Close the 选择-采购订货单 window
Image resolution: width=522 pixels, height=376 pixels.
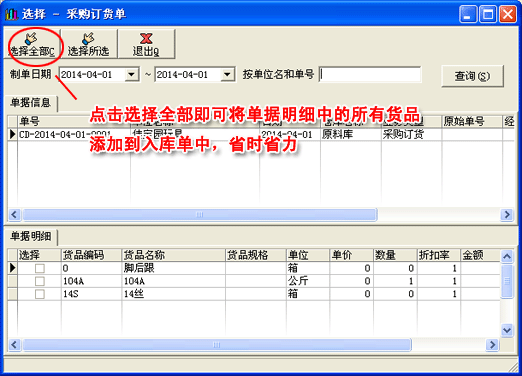click(508, 14)
